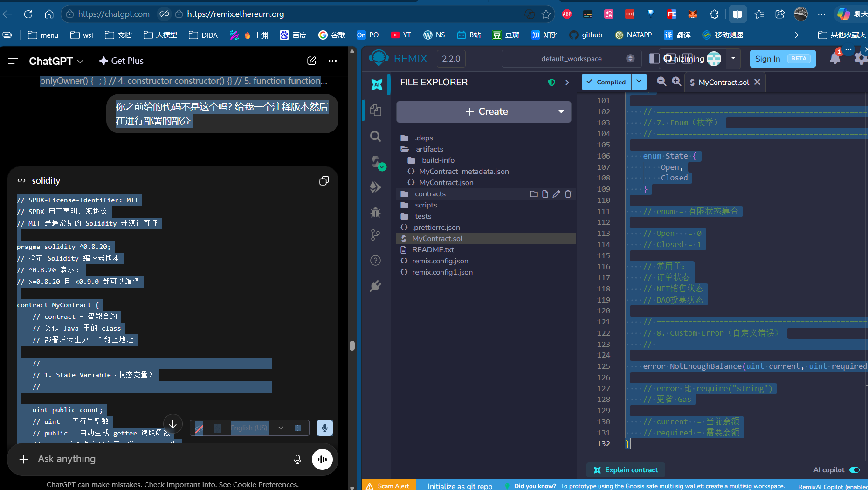
Task: Show more bookmarks with the chevron
Action: coord(796,35)
